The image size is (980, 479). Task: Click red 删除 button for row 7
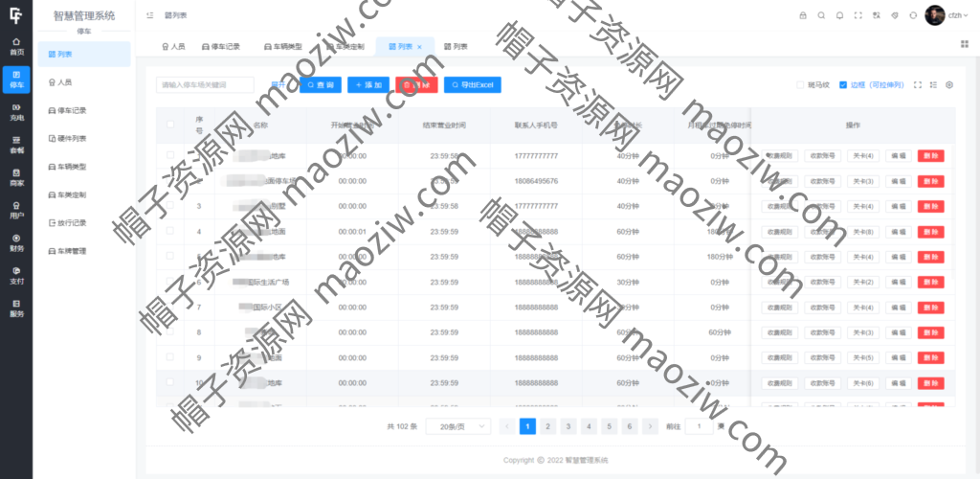pos(930,307)
